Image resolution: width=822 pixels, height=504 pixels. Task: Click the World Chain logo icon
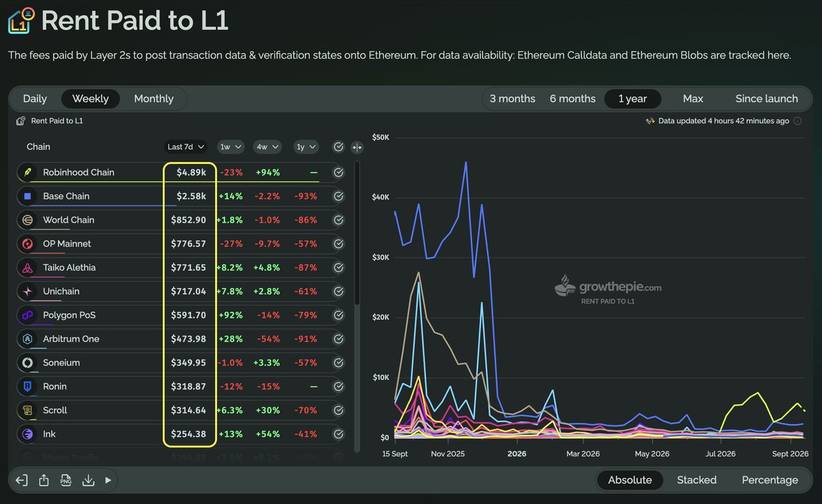[x=27, y=220]
